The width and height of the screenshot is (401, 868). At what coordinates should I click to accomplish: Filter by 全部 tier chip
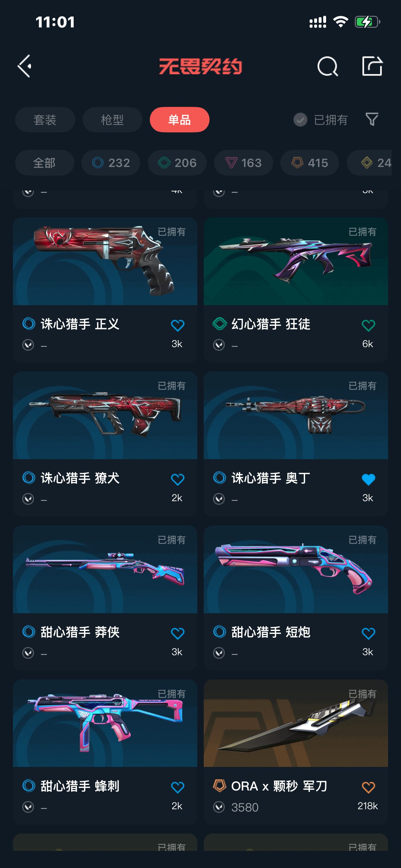(x=45, y=163)
